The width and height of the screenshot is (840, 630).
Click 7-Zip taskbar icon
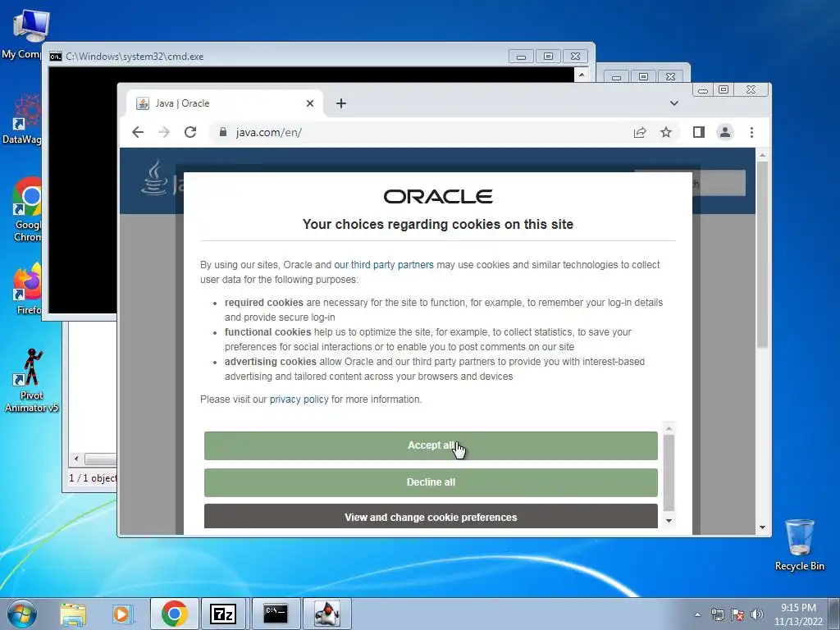(223, 614)
